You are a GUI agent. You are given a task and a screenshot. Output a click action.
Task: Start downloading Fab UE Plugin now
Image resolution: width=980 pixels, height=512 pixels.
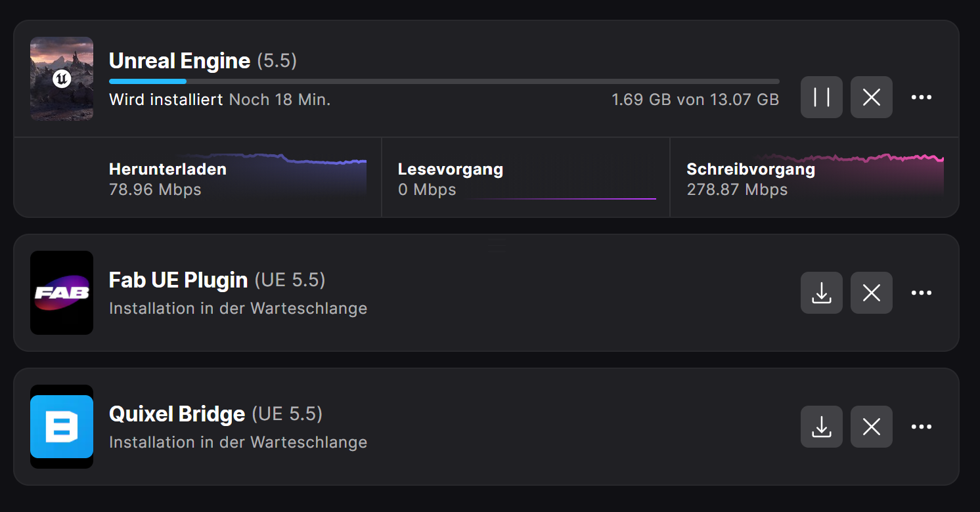coord(821,293)
